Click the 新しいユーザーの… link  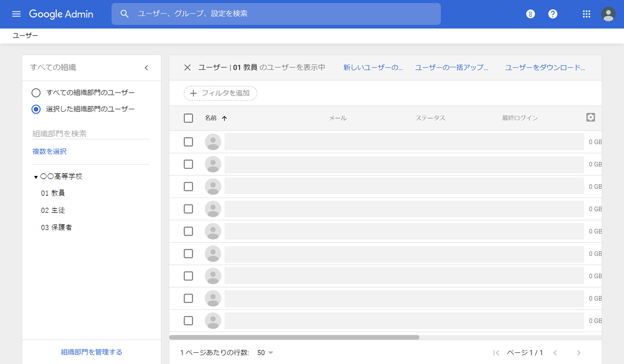(x=373, y=67)
